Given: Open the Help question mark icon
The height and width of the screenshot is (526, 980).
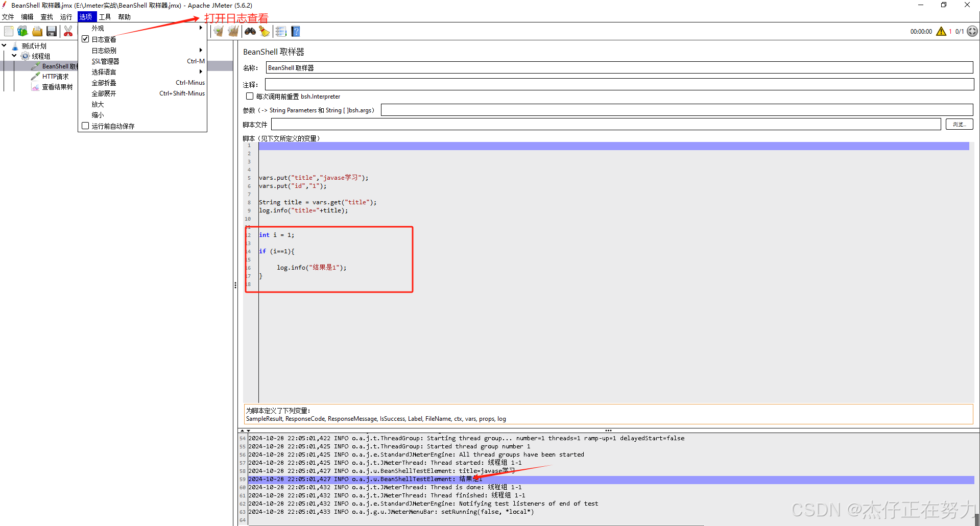Looking at the screenshot, I should (x=296, y=32).
